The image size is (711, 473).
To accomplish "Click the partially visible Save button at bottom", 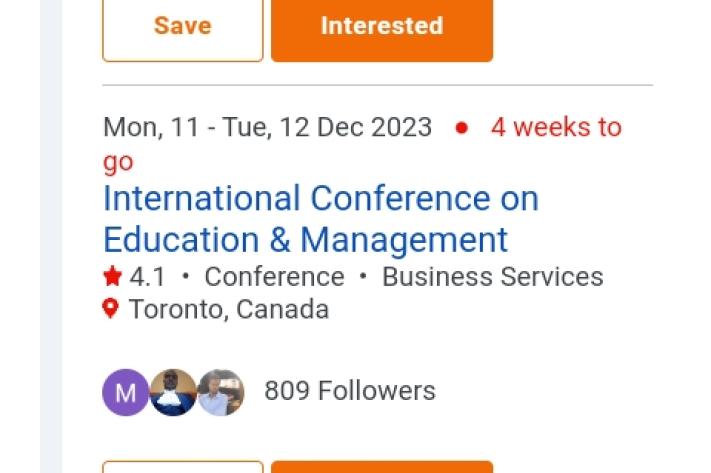I will (x=183, y=467).
